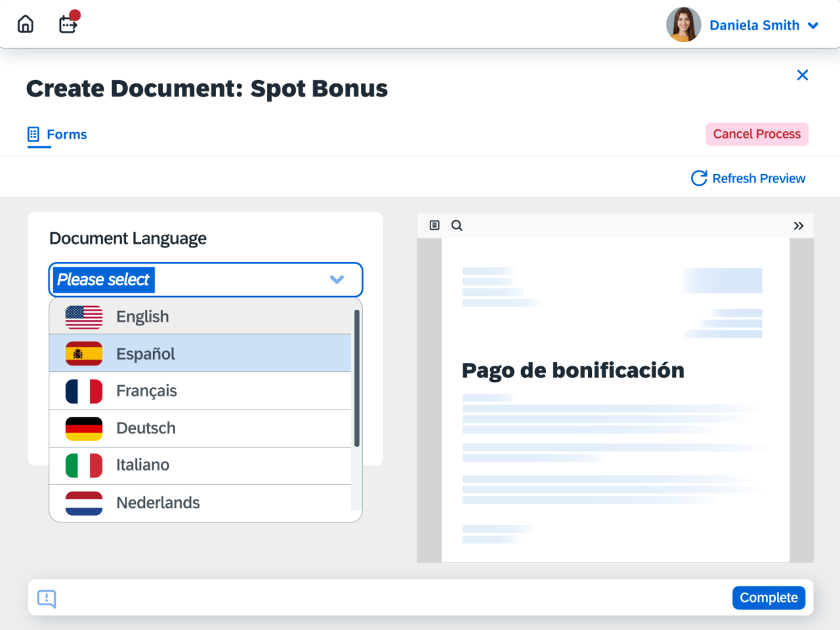Open the Home icon in top navigation
This screenshot has width=840, height=630.
[25, 24]
